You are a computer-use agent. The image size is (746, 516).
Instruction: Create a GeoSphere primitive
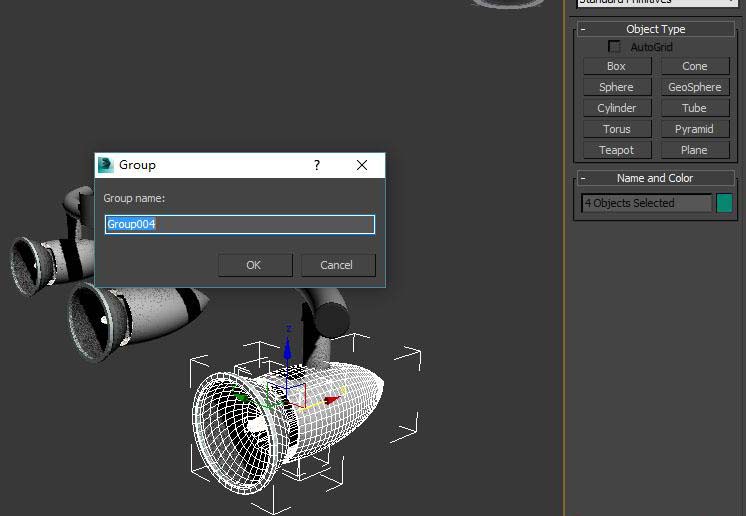[695, 87]
